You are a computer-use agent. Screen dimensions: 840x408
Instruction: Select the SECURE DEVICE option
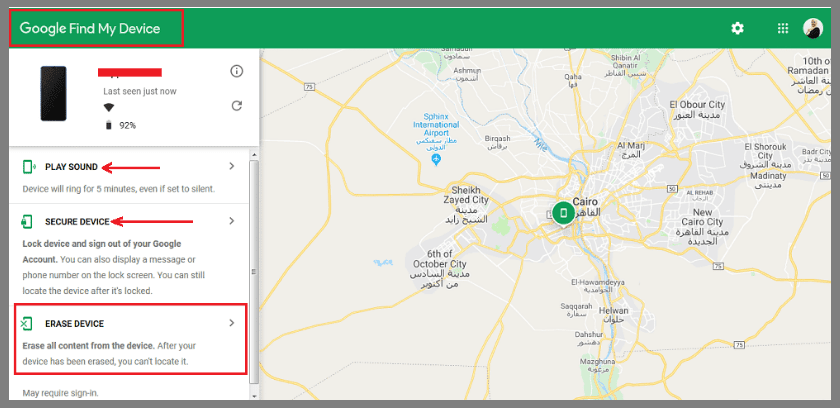click(x=77, y=221)
